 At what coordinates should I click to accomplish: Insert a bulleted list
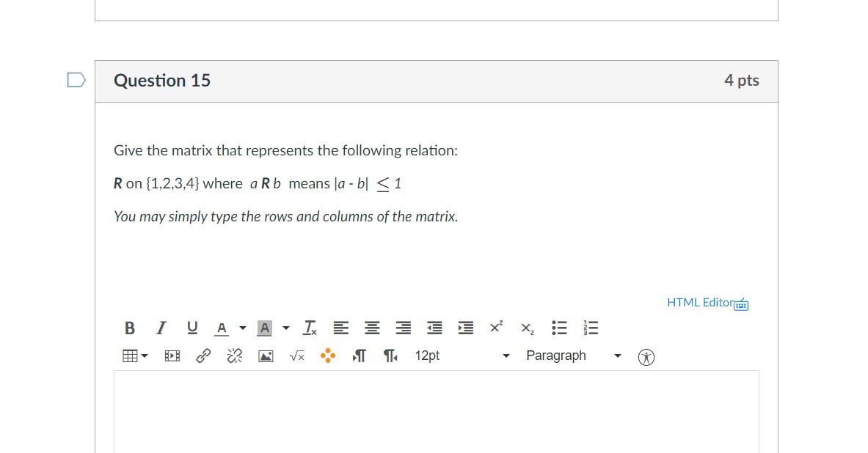(x=559, y=328)
